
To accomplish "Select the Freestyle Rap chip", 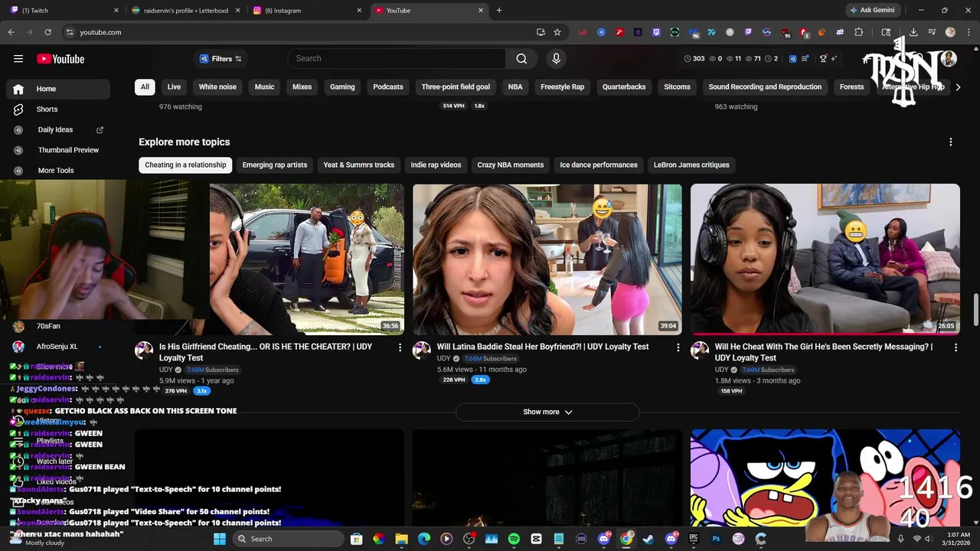I will click(x=562, y=86).
